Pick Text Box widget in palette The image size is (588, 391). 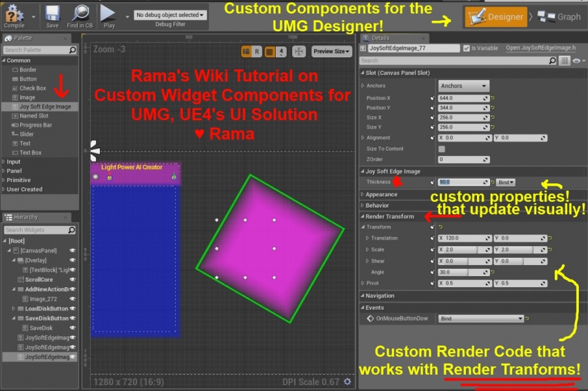tap(30, 153)
